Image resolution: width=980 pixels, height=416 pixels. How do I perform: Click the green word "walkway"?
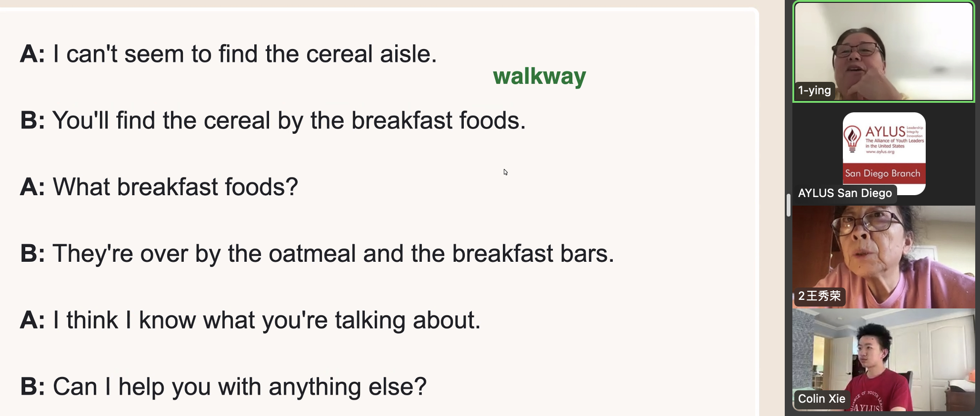click(x=539, y=76)
